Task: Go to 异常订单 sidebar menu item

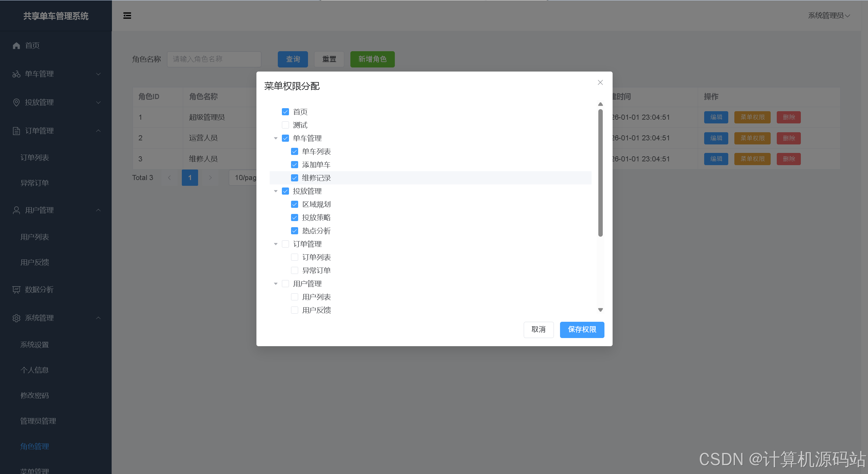Action: 35,183
